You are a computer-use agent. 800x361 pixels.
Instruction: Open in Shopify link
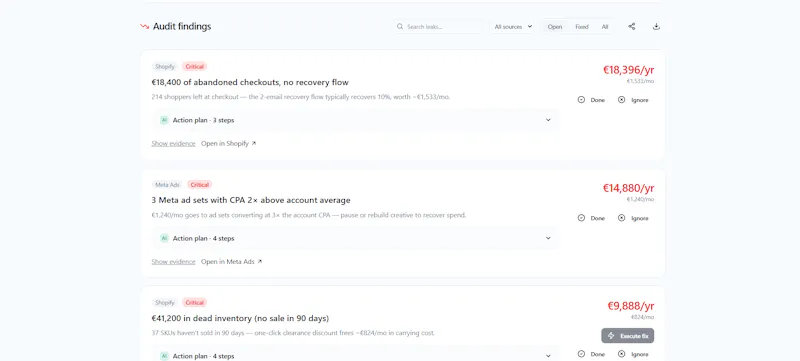tap(229, 144)
